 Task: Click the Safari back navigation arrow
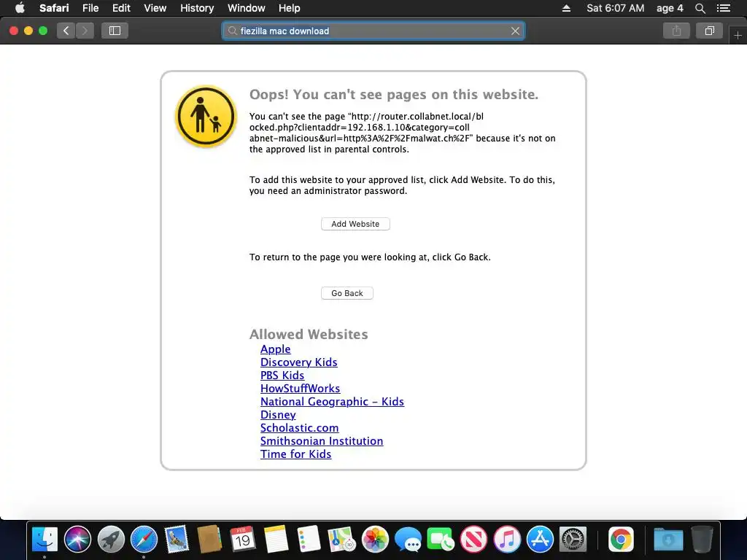66,31
